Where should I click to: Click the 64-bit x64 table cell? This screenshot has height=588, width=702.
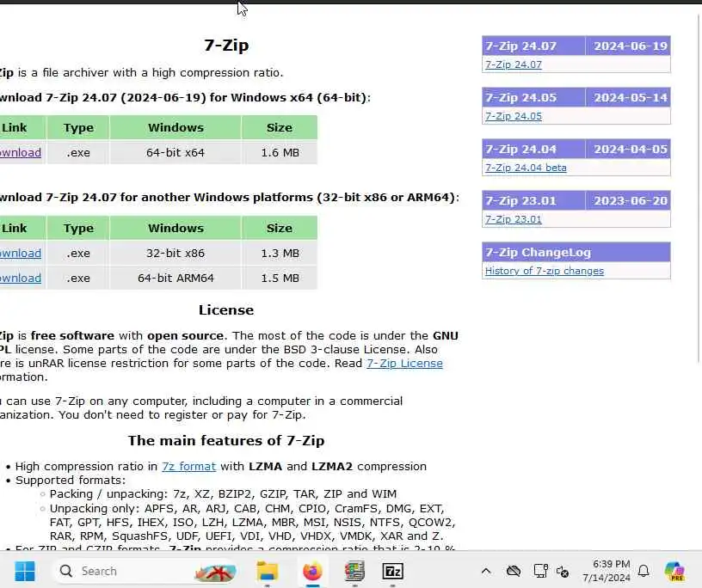point(175,153)
